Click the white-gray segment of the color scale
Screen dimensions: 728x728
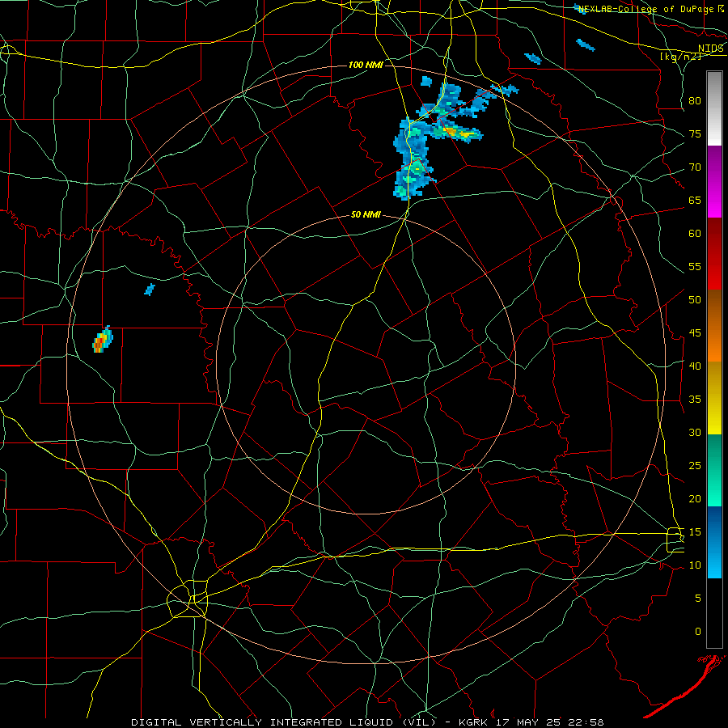click(714, 108)
